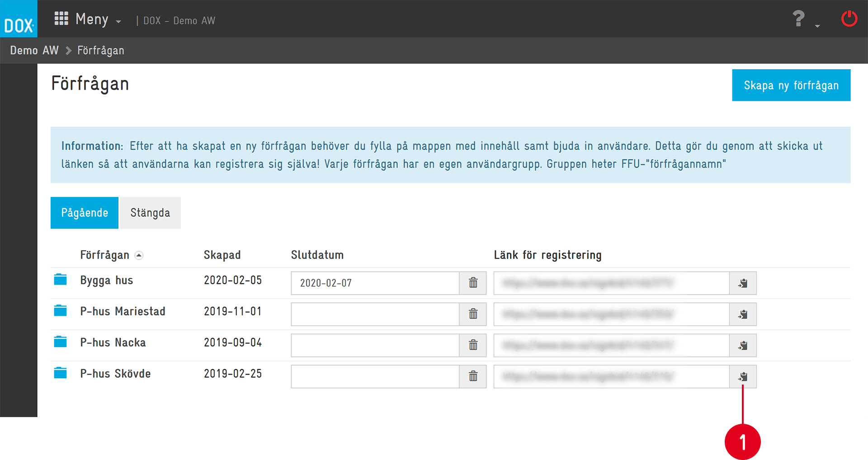Image resolution: width=868 pixels, height=460 pixels.
Task: Click the Förfrågan column header text
Action: pos(105,255)
